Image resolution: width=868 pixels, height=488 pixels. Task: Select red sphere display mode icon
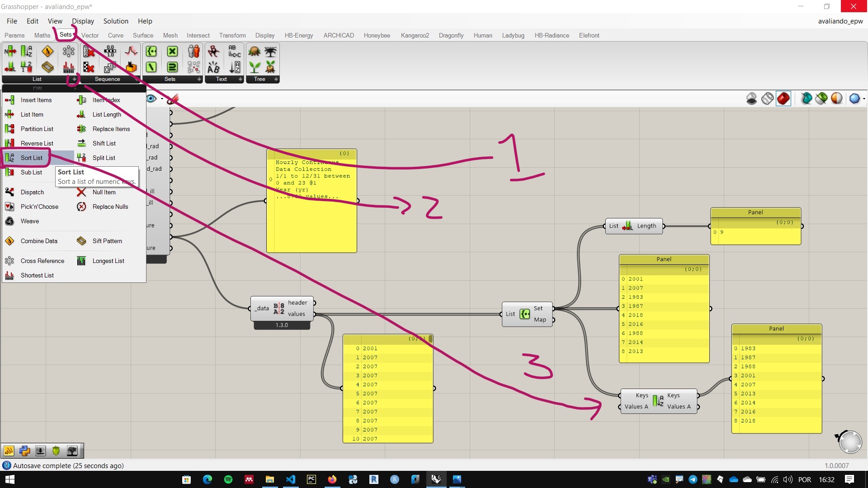click(783, 99)
